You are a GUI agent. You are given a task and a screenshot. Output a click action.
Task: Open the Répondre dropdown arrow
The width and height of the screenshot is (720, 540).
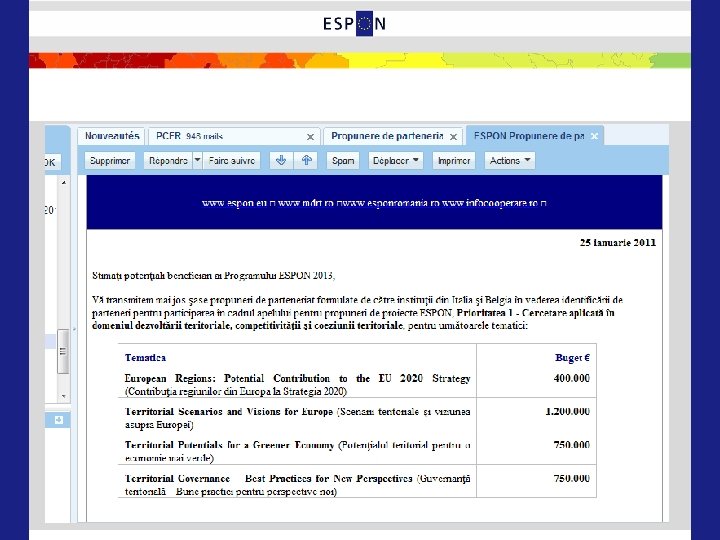pyautogui.click(x=197, y=161)
